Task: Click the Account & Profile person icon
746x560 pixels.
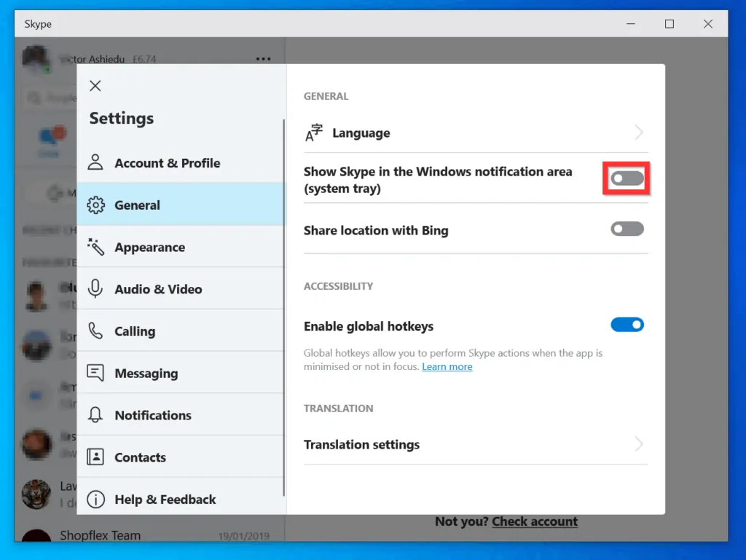Action: (95, 162)
